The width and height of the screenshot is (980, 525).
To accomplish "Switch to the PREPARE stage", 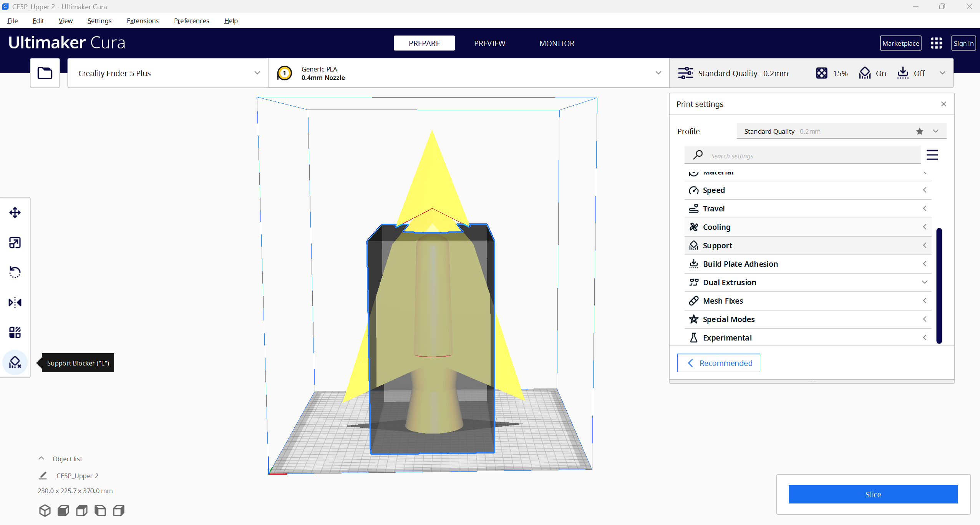I will tap(424, 43).
